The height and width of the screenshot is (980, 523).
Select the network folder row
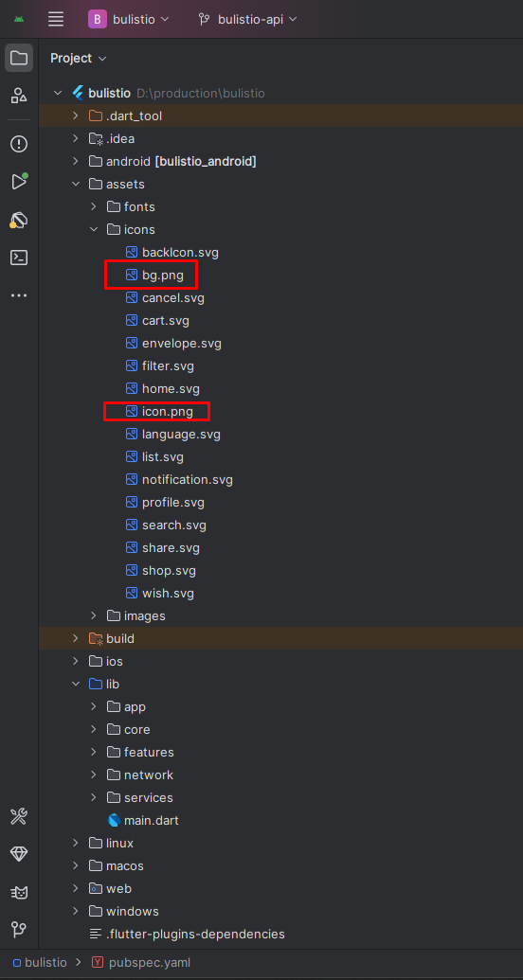pos(280,775)
